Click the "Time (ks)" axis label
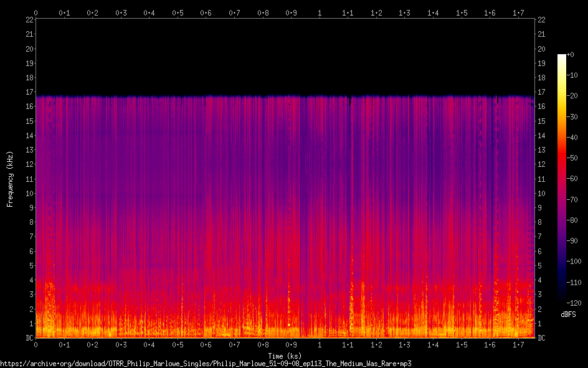The image size is (588, 368). tap(285, 356)
